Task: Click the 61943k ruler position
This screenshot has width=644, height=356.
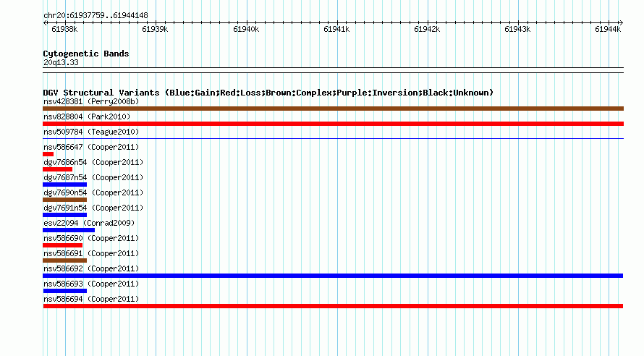Action: tap(517, 29)
